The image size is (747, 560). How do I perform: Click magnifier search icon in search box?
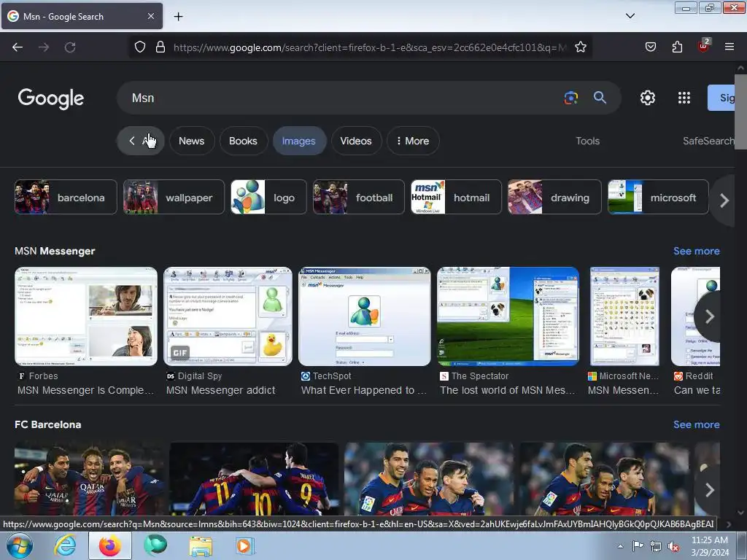tap(600, 98)
